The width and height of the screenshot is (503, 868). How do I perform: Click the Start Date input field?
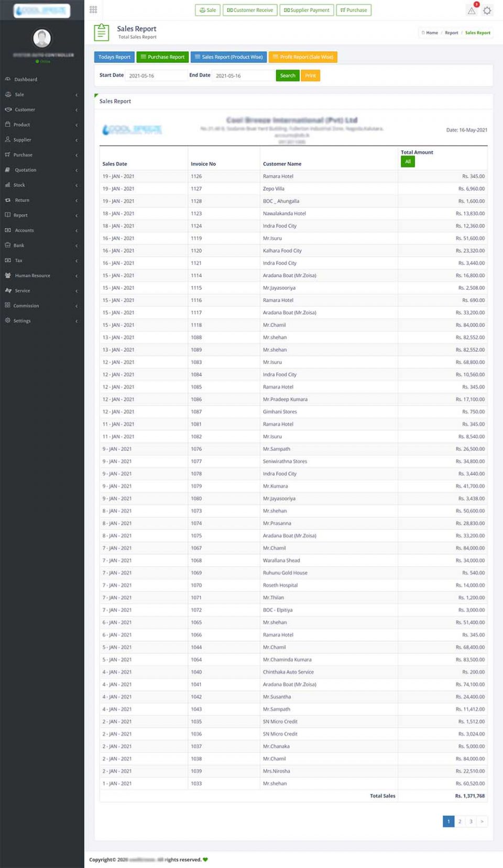coord(156,76)
